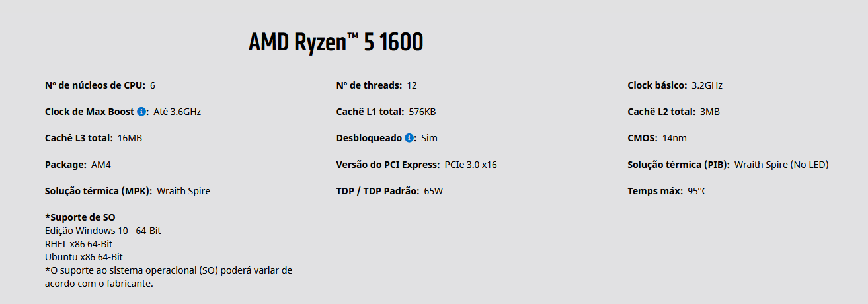This screenshot has height=304, width=868.
Task: Select the Clock básico 3.2GHz entry
Action: point(675,85)
